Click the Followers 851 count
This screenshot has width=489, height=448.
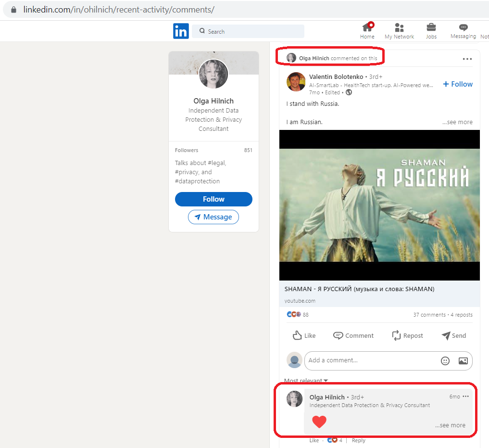213,150
